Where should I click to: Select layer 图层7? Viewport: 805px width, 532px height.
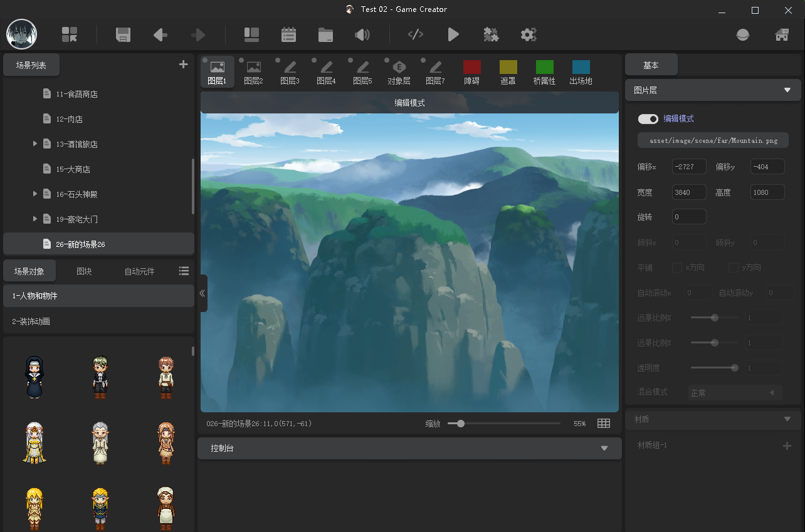click(435, 72)
